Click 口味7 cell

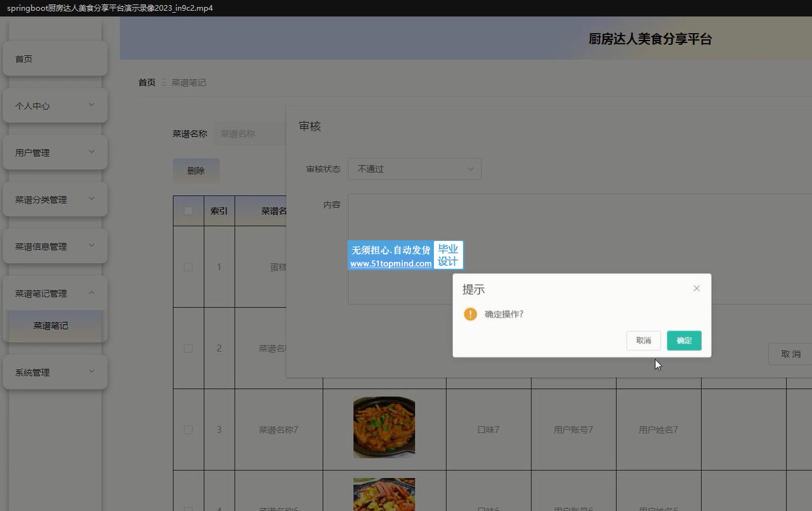coord(488,430)
